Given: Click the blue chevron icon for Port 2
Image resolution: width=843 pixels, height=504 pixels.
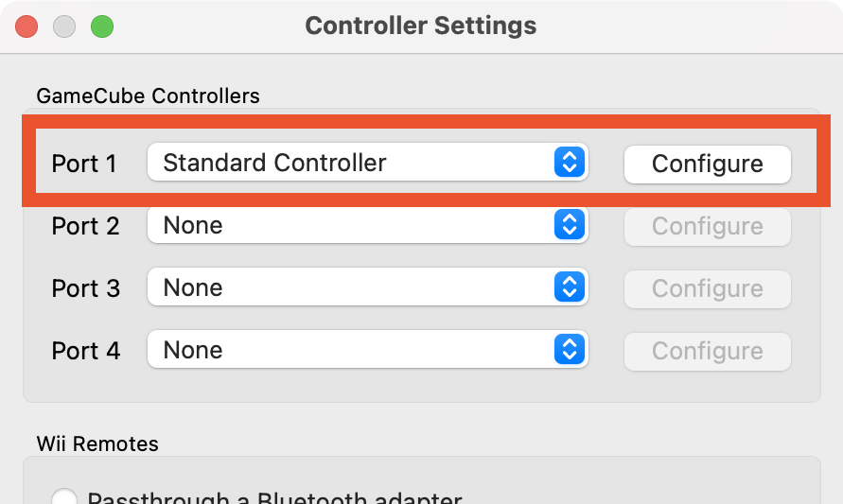Looking at the screenshot, I should tap(570, 225).
